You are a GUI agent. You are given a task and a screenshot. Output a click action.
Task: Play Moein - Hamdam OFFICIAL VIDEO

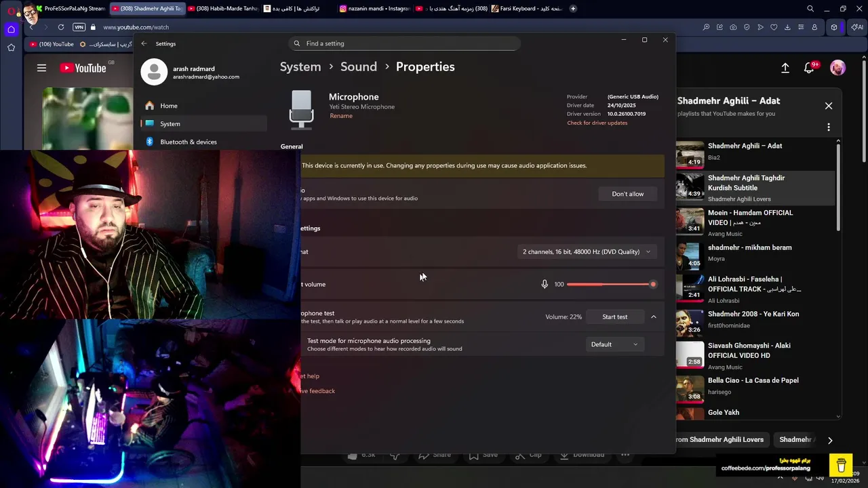pos(755,223)
